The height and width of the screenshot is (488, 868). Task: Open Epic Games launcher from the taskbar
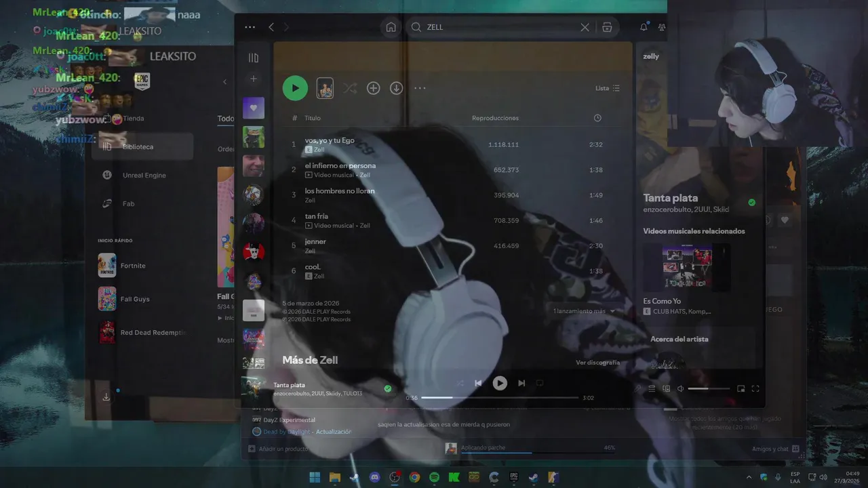(514, 477)
